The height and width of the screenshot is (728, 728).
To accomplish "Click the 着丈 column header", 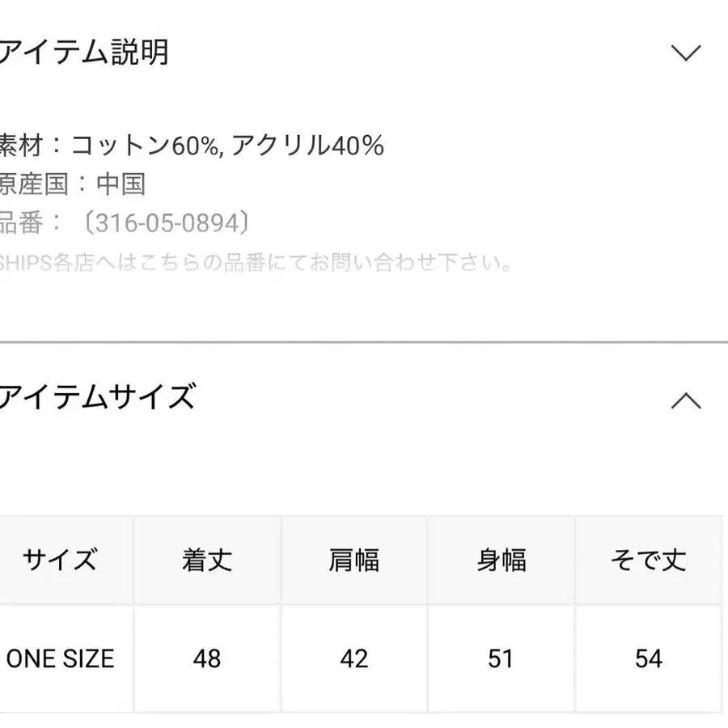I will tap(205, 559).
